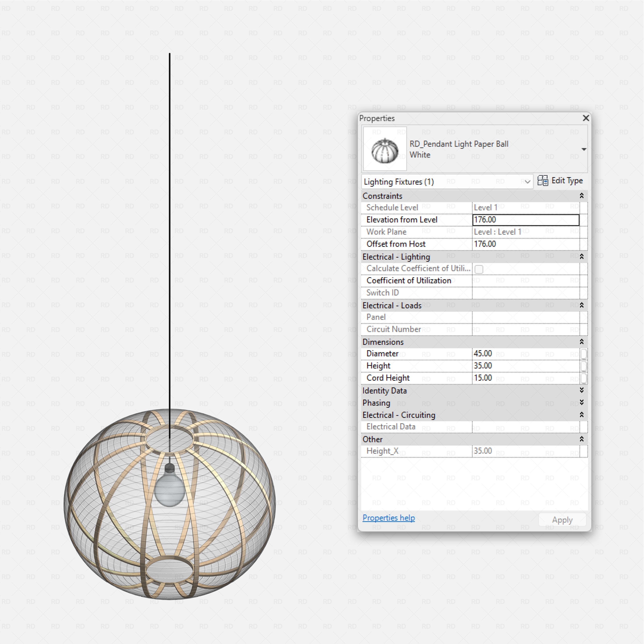This screenshot has height=644, width=644.
Task: Click the Height_X value under Other
Action: click(527, 451)
